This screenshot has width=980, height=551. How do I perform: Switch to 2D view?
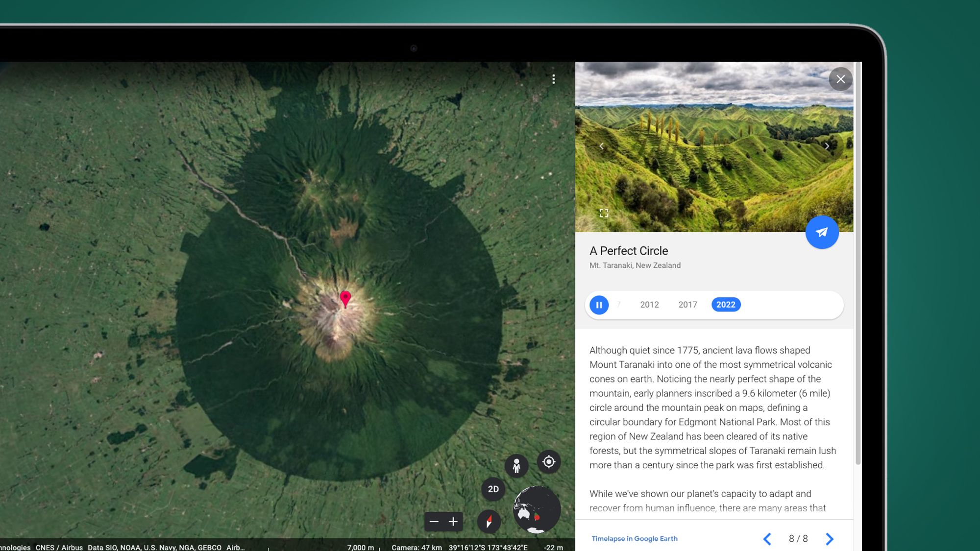point(493,489)
